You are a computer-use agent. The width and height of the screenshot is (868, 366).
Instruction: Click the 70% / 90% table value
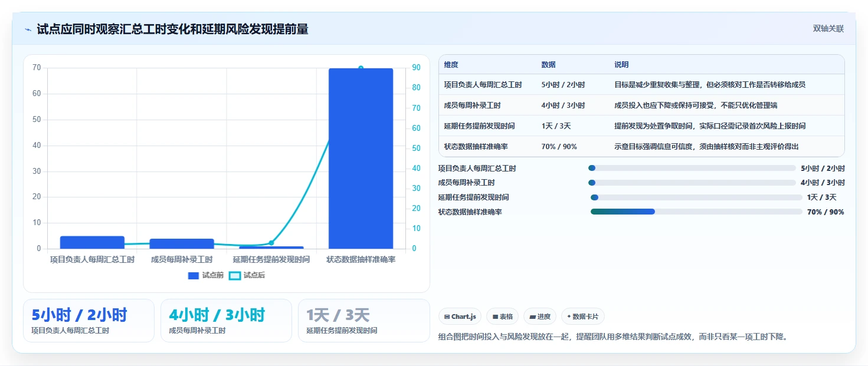click(x=559, y=147)
